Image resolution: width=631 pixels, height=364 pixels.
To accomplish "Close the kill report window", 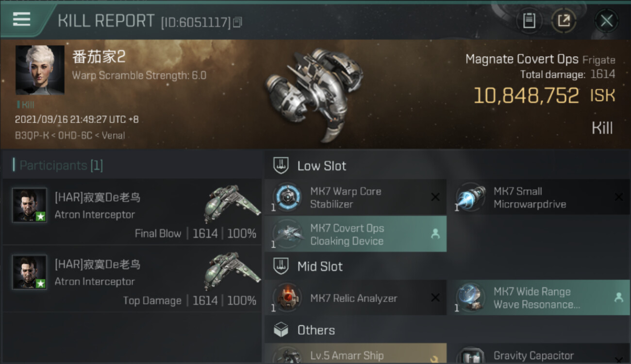I will [606, 21].
